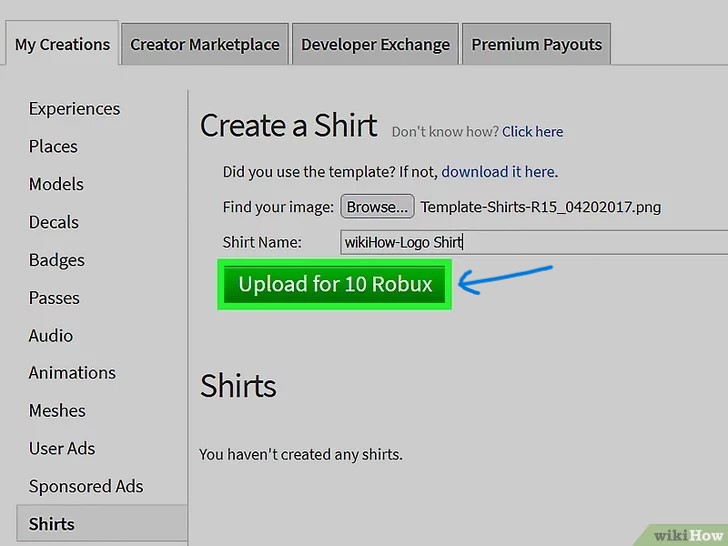Click the Browse... file button
This screenshot has height=546, width=728.
click(377, 207)
